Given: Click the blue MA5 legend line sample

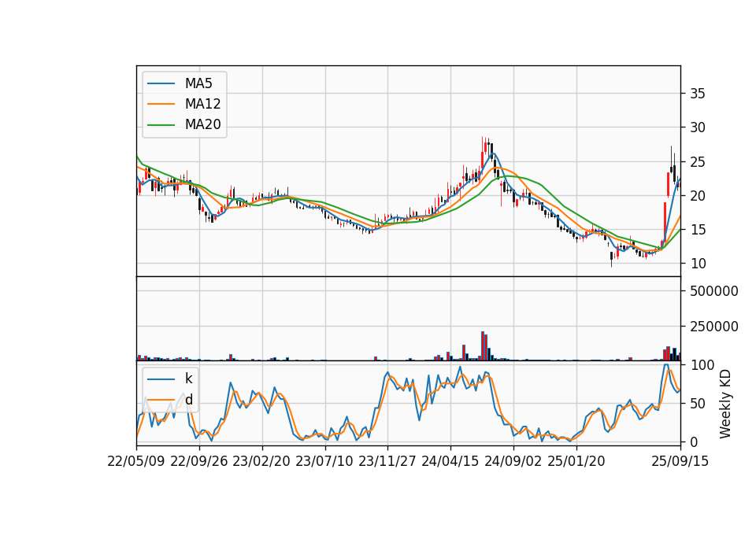Looking at the screenshot, I should pos(161,83).
